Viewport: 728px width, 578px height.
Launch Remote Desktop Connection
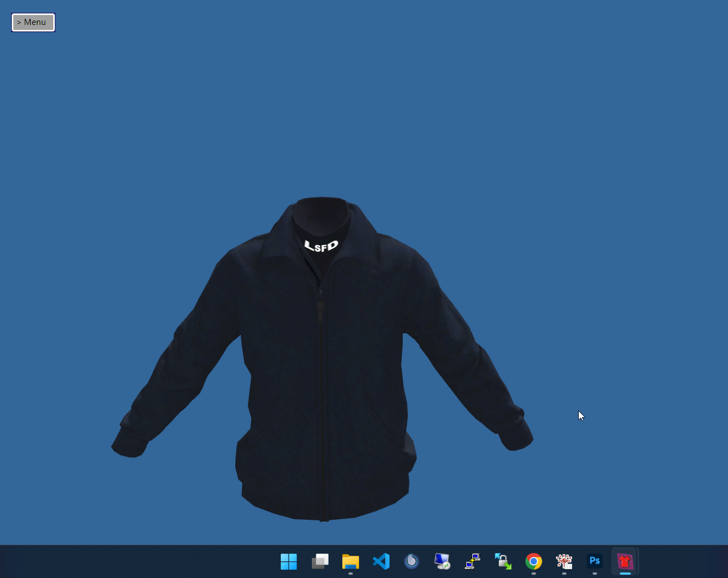[442, 561]
